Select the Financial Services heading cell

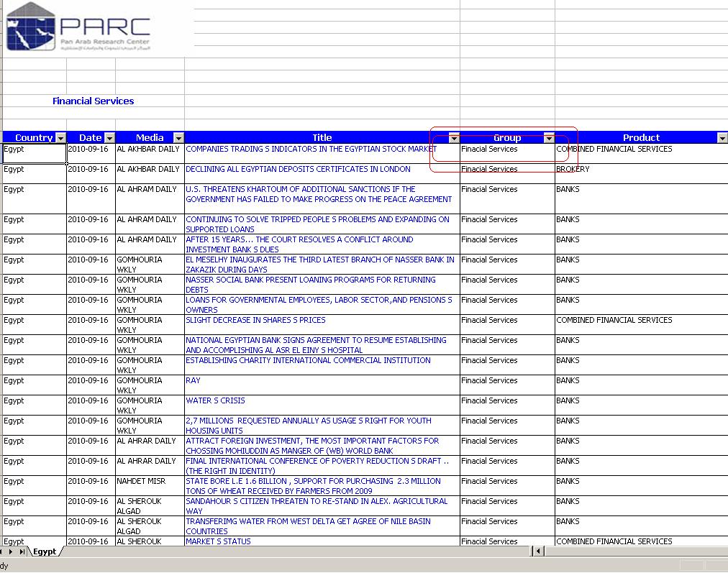pos(93,101)
